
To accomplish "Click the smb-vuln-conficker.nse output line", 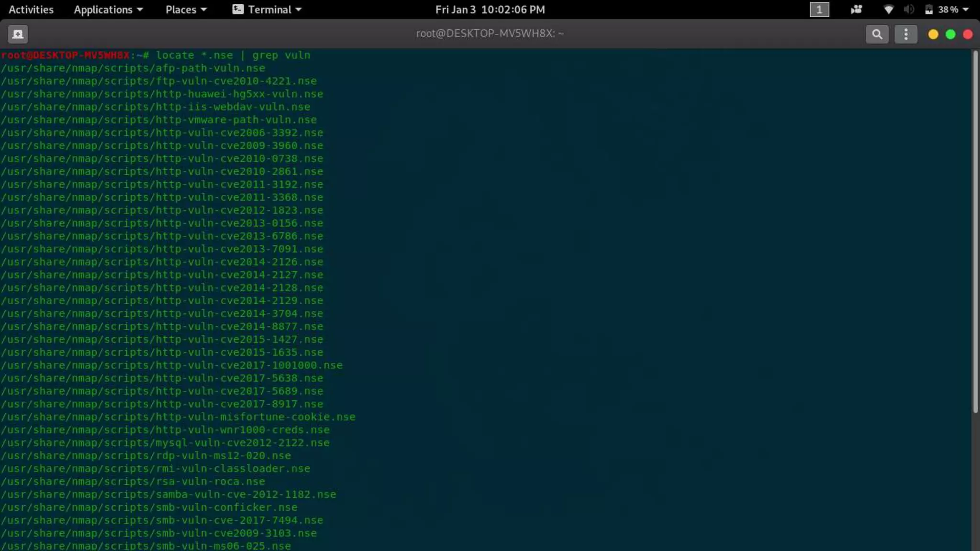I will 149,507.
